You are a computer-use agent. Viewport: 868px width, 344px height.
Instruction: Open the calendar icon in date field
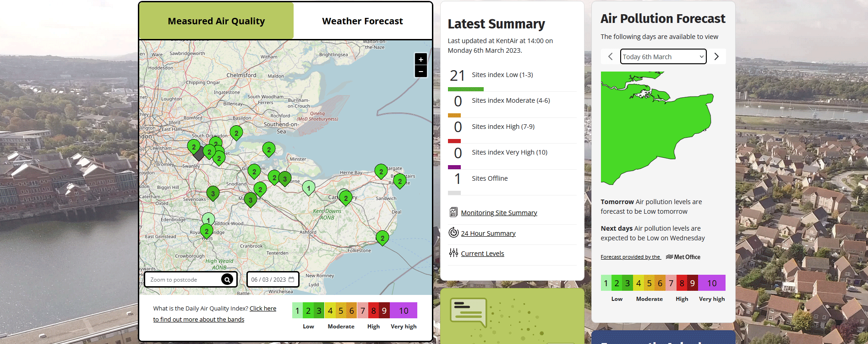(x=291, y=279)
